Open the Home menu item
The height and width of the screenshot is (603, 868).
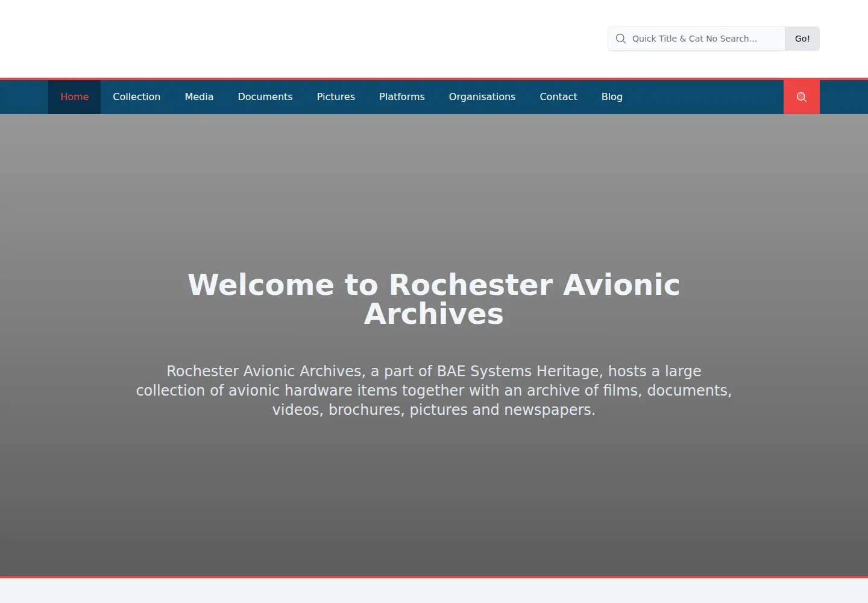click(75, 97)
